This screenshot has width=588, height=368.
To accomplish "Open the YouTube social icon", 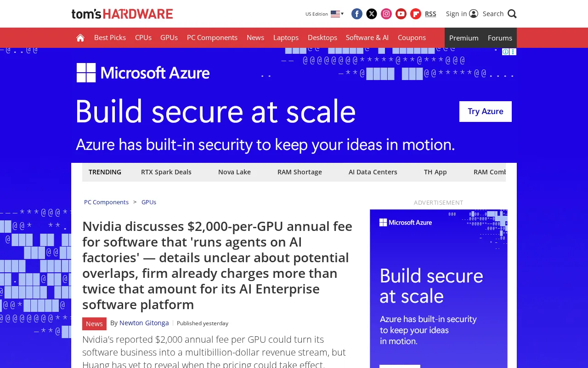I will 401,14.
